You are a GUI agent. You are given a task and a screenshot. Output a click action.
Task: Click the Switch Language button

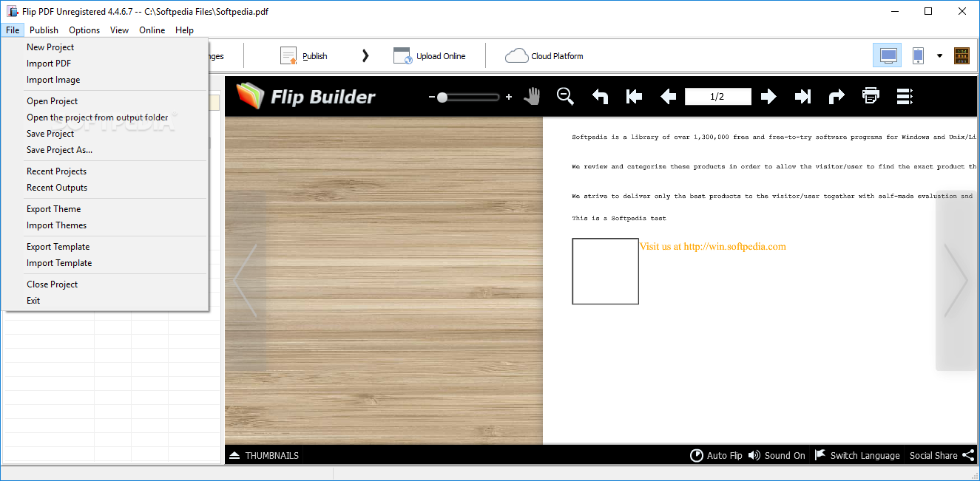click(857, 455)
